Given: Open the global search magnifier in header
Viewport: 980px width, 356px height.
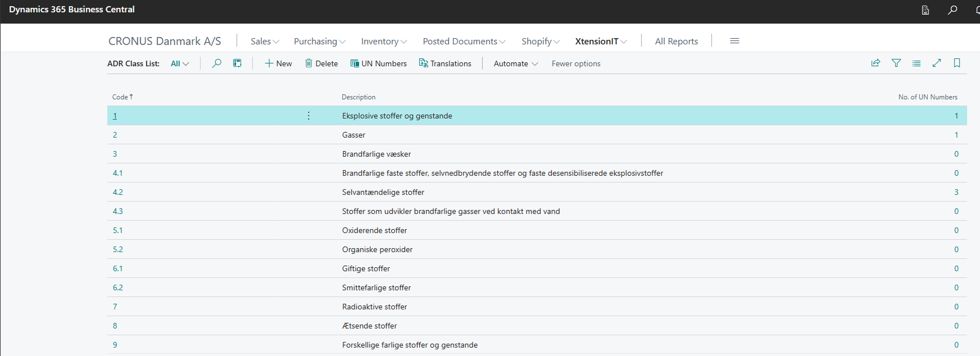Looking at the screenshot, I should (952, 10).
